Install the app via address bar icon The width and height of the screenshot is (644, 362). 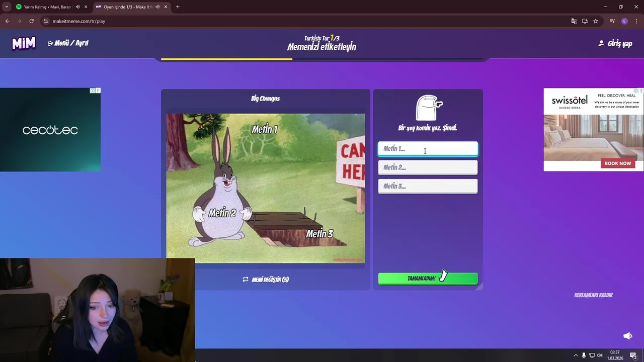coord(585,21)
